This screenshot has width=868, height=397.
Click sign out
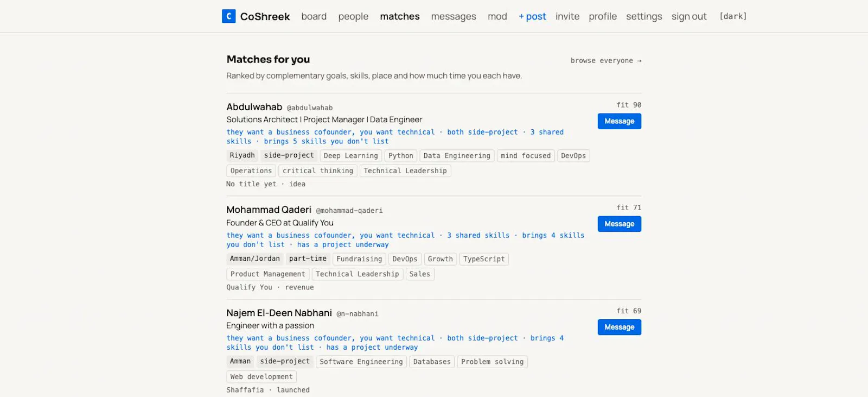click(689, 16)
